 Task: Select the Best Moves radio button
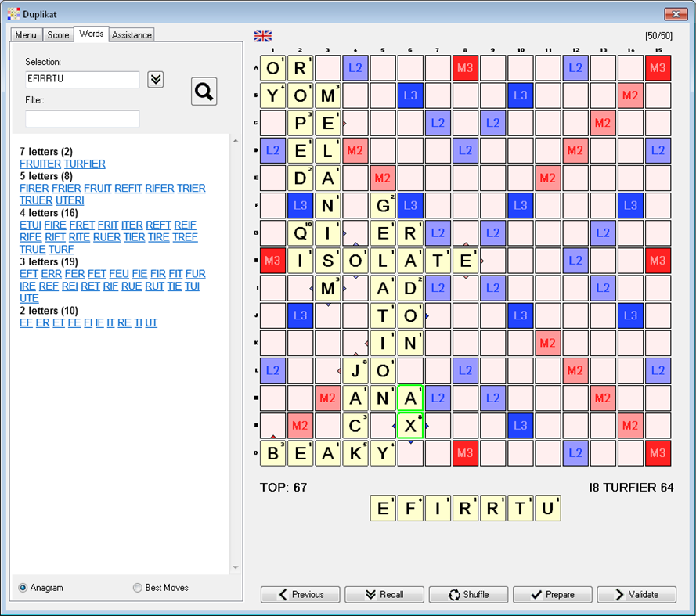tap(137, 588)
